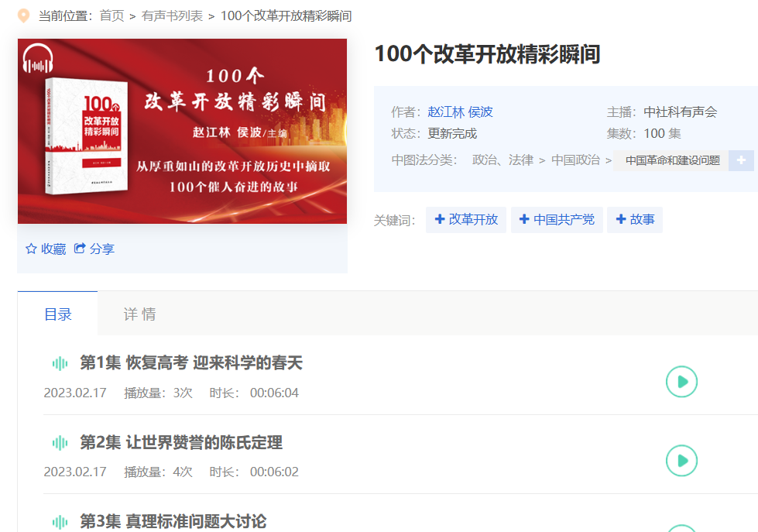The height and width of the screenshot is (532, 758).
Task: Switch to the 目录 tab
Action: (57, 314)
